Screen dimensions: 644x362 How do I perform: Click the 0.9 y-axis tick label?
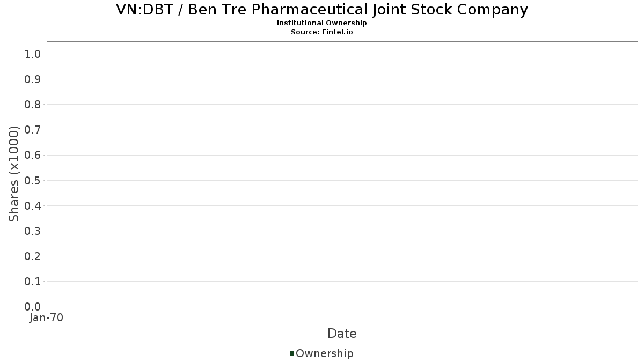[x=33, y=79]
